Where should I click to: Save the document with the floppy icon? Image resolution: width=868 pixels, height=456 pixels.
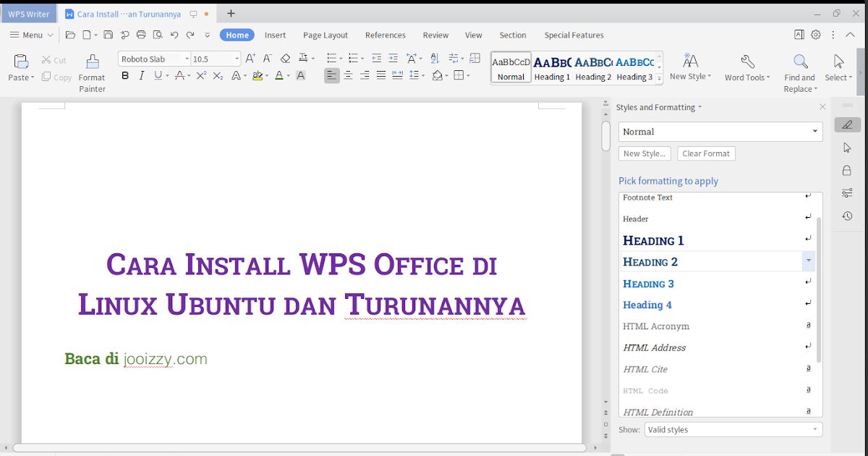tap(109, 35)
